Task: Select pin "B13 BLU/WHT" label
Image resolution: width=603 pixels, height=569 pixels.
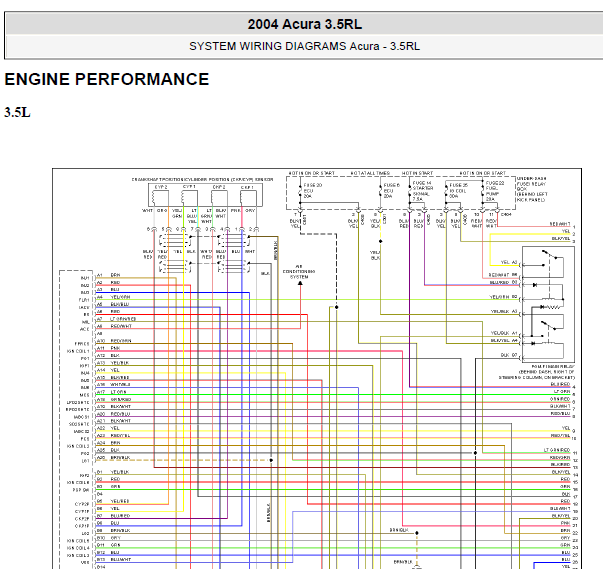Action: (x=114, y=559)
